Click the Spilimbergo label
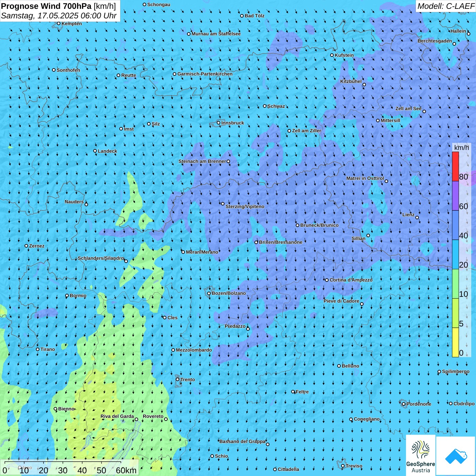This screenshot has height=476, width=476. tap(456, 371)
